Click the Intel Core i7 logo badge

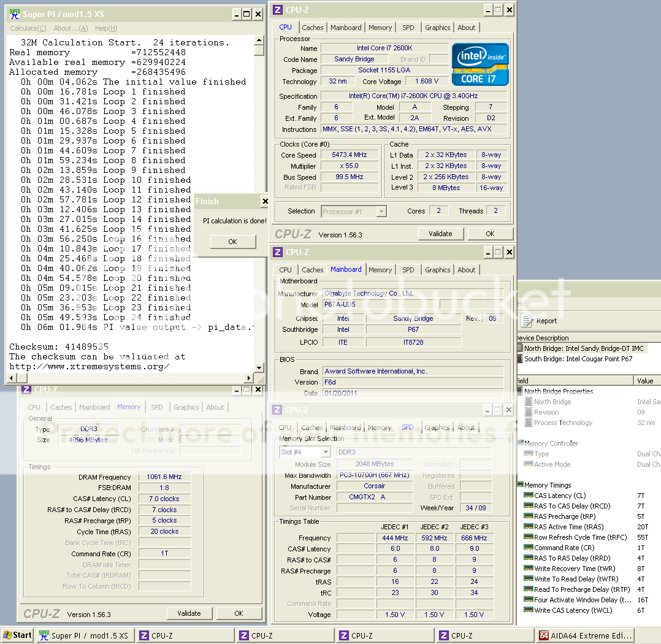point(480,64)
